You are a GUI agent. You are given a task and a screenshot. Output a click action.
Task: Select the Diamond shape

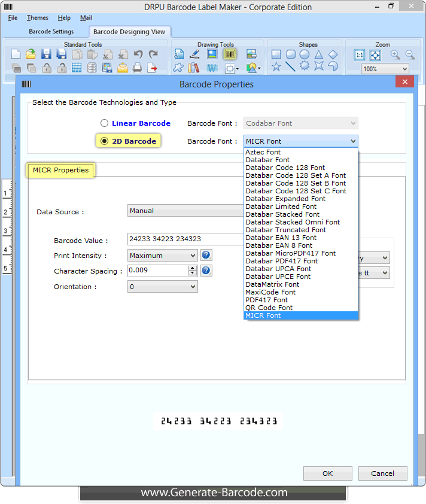coord(333,54)
